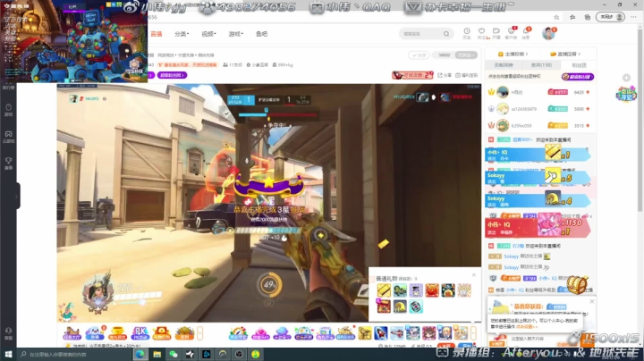Select the red round gift in the popup
Screen dimensions: 644x361
tap(432, 290)
